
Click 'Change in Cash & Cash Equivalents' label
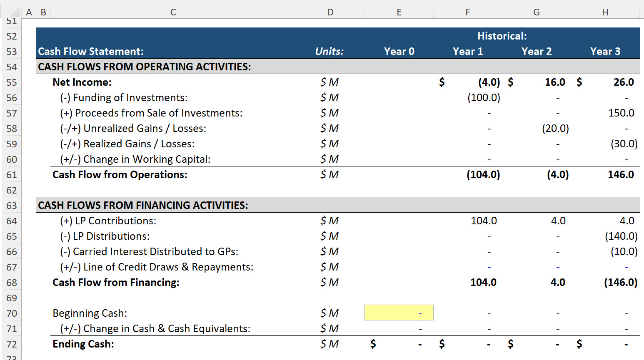click(x=155, y=328)
